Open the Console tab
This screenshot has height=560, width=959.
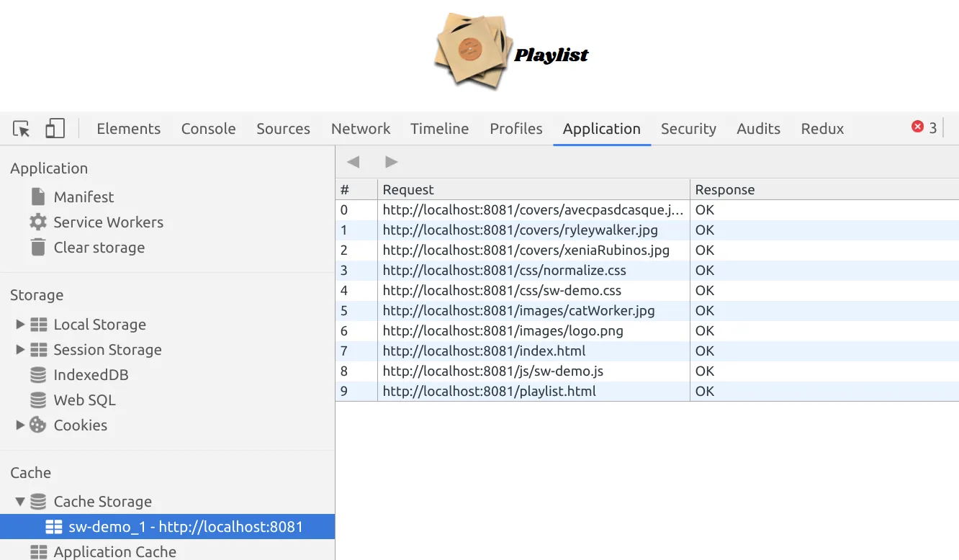(208, 129)
